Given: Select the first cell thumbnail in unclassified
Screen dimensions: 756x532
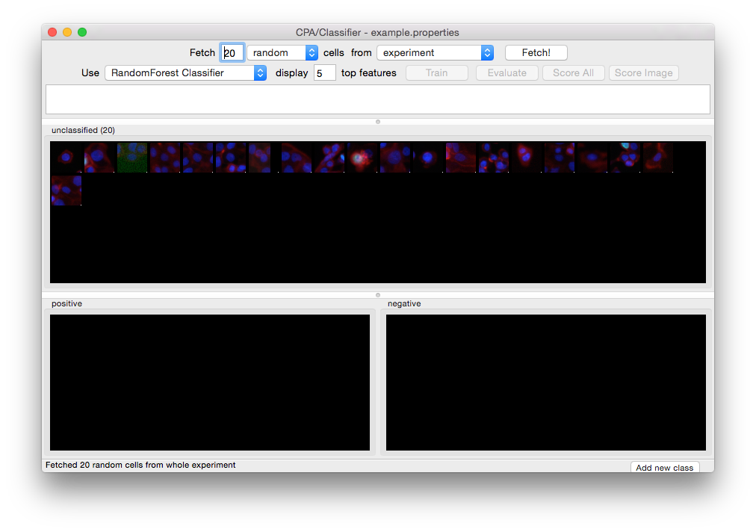Looking at the screenshot, I should pyautogui.click(x=66, y=158).
